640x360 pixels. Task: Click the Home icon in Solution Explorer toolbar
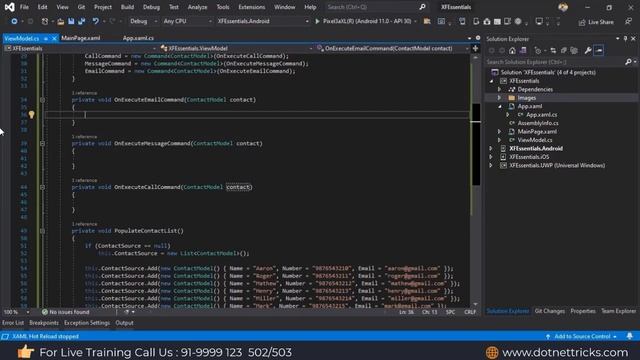click(x=512, y=51)
